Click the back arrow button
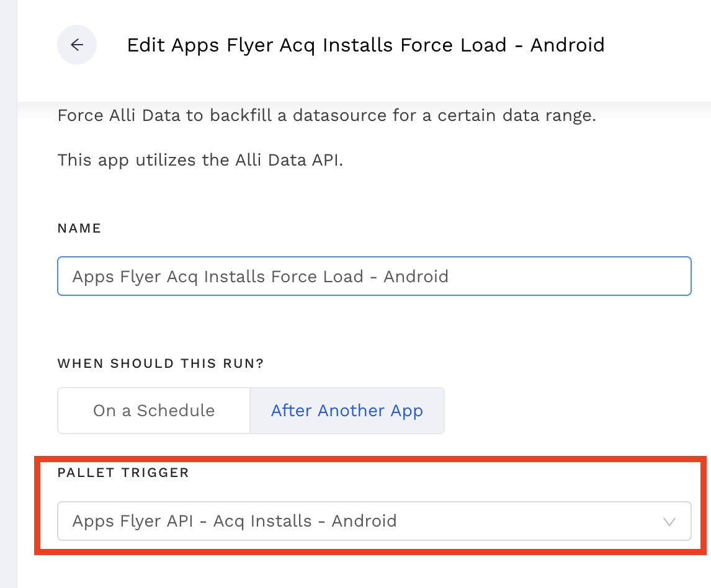Screen dimensions: 711x588 click(77, 45)
